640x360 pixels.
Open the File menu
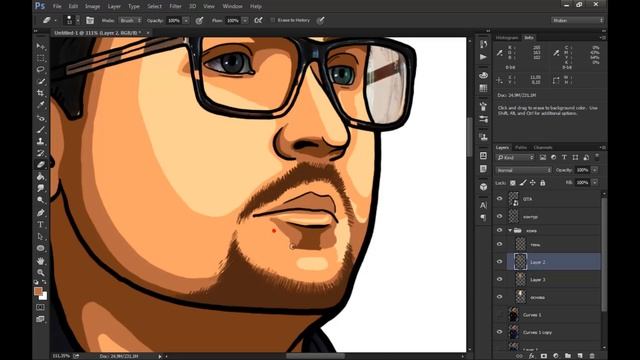point(57,6)
